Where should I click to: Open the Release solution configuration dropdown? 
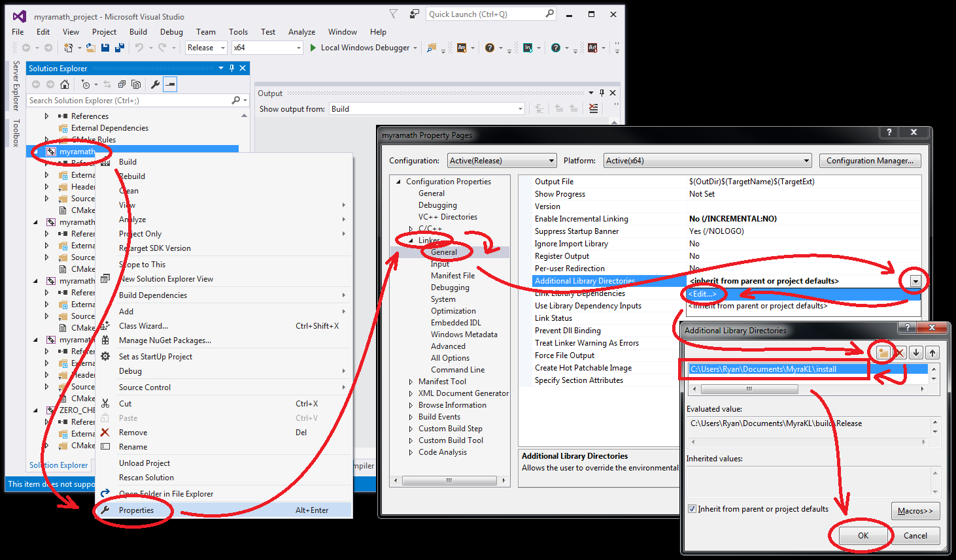point(223,48)
